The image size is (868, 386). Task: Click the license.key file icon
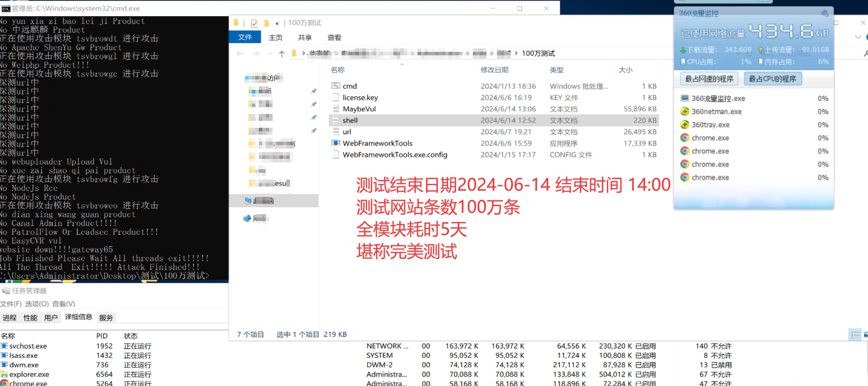[x=336, y=97]
